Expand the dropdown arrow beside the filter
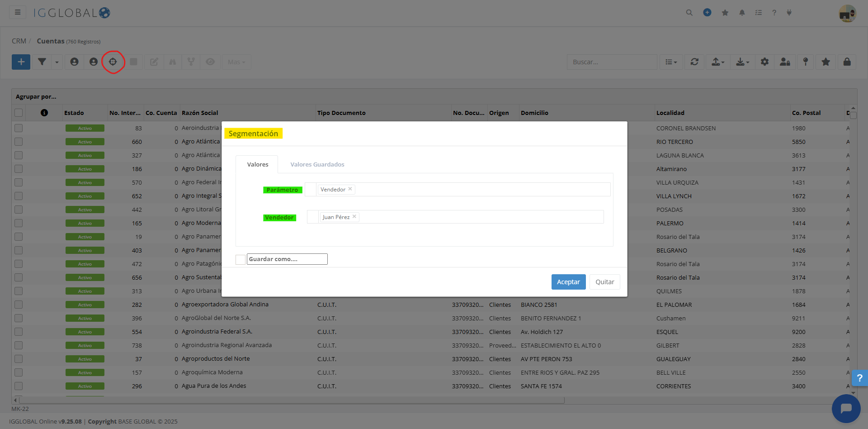This screenshot has width=868, height=429. [x=57, y=62]
